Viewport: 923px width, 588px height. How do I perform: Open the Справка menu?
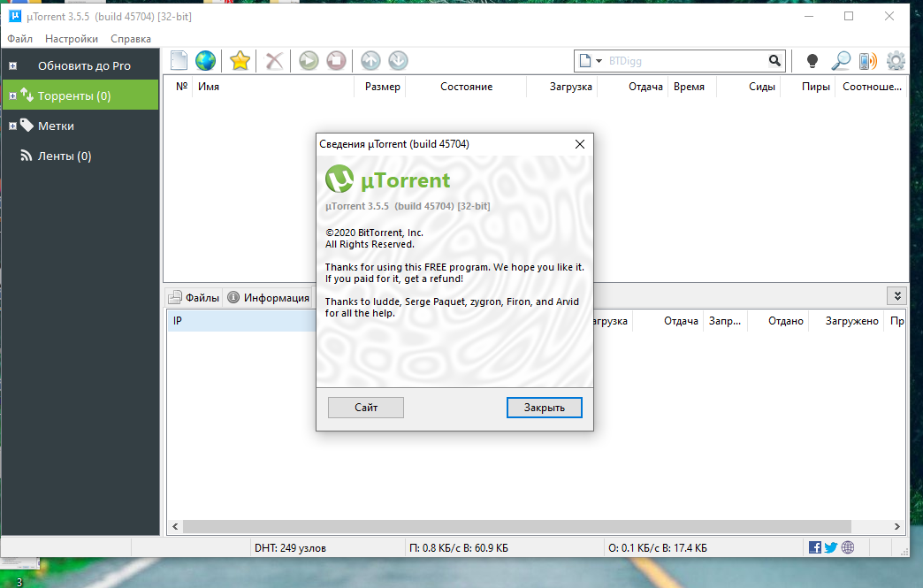[131, 39]
